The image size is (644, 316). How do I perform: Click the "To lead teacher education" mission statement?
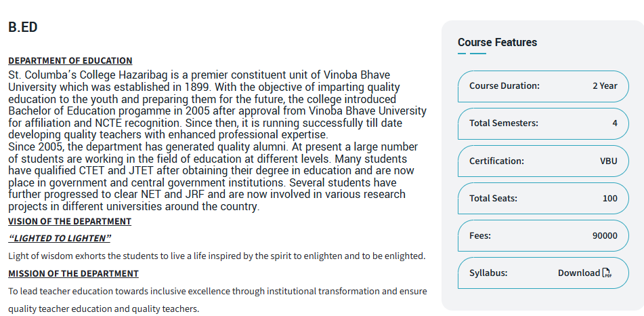coord(217,291)
